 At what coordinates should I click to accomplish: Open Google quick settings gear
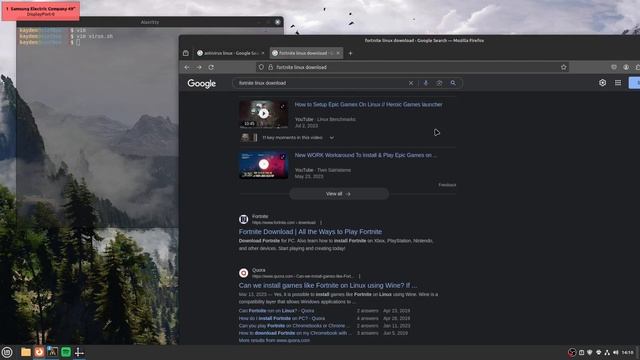point(602,83)
